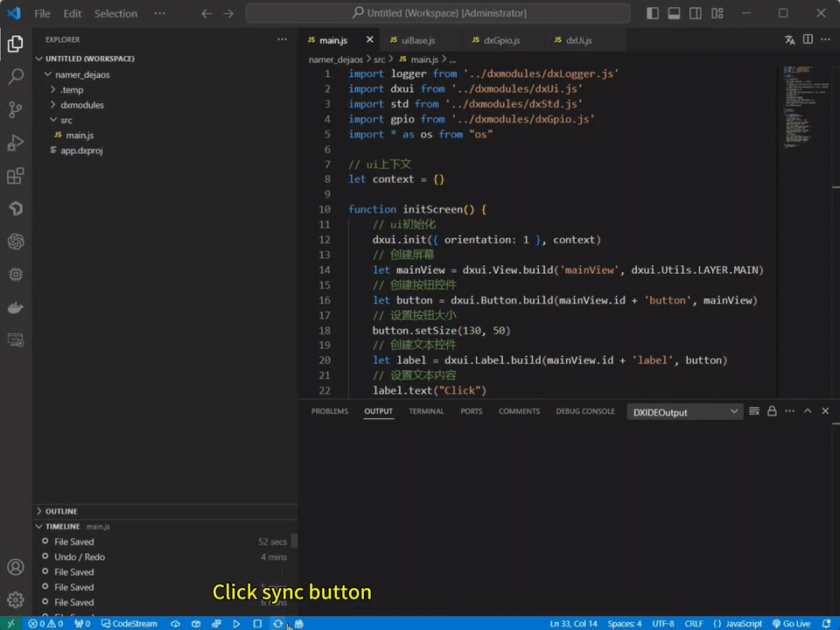This screenshot has height=630, width=840.
Task: Toggle the bottom panel visibility
Action: [x=674, y=13]
